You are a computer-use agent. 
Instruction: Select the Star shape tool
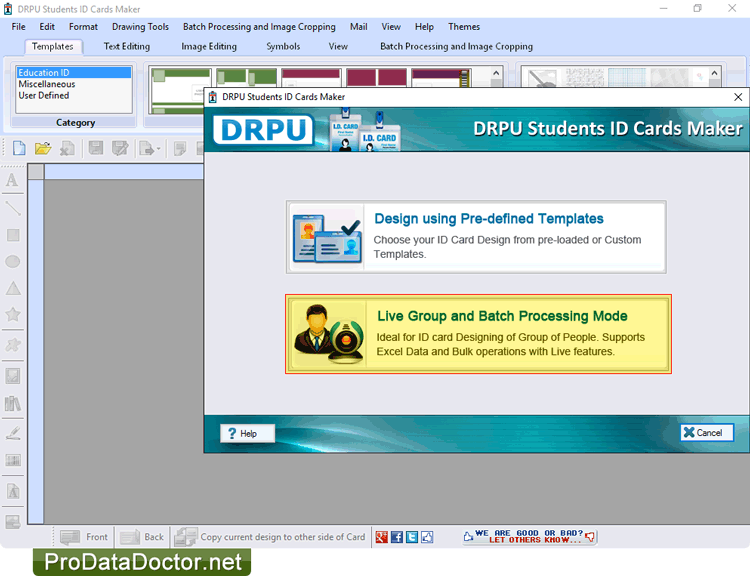pos(12,314)
